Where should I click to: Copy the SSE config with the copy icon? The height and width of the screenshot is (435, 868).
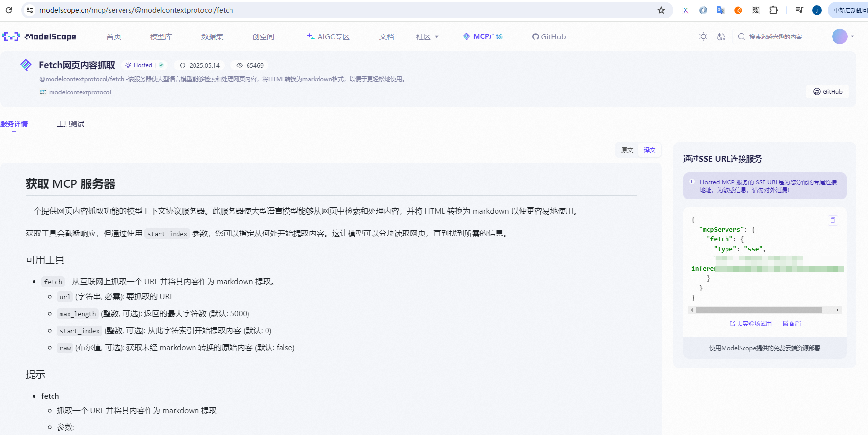pos(833,220)
